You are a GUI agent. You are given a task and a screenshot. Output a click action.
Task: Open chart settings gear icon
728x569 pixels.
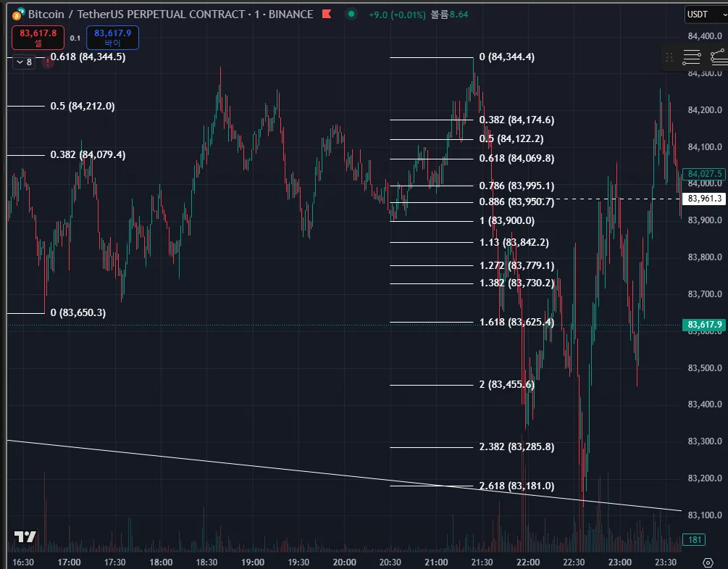708,562
